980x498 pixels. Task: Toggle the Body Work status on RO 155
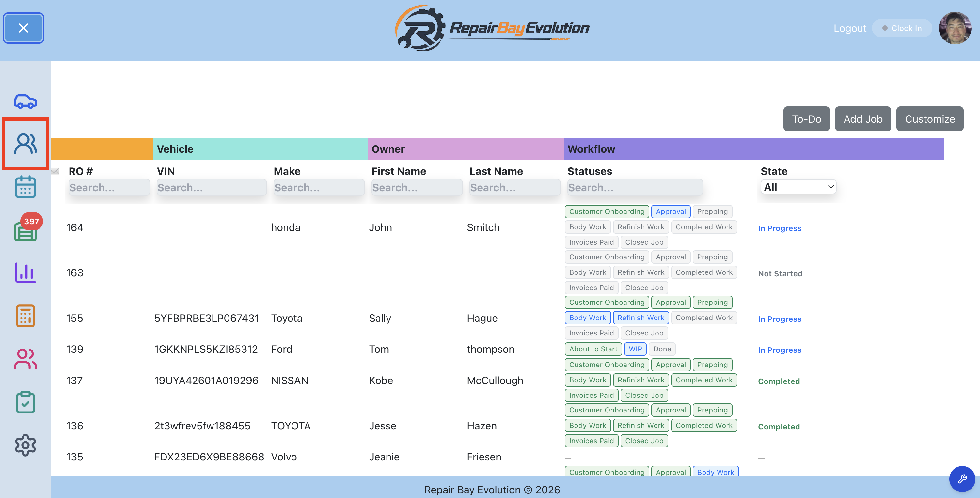click(x=587, y=318)
